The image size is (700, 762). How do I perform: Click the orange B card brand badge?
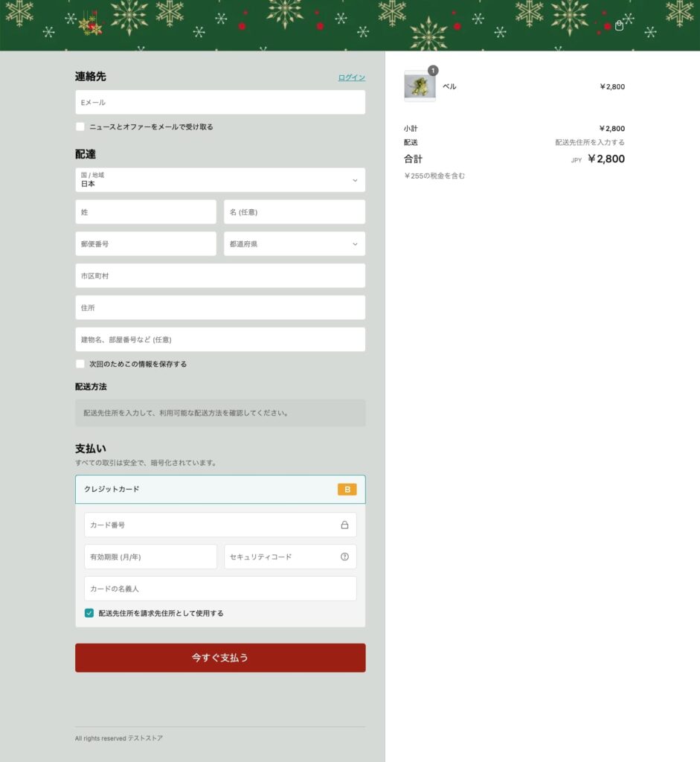[347, 490]
